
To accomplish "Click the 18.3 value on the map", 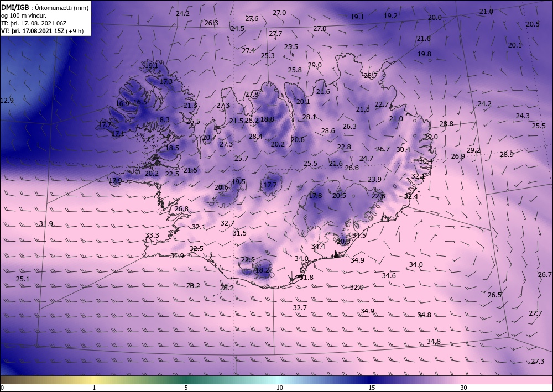I will (x=163, y=120).
